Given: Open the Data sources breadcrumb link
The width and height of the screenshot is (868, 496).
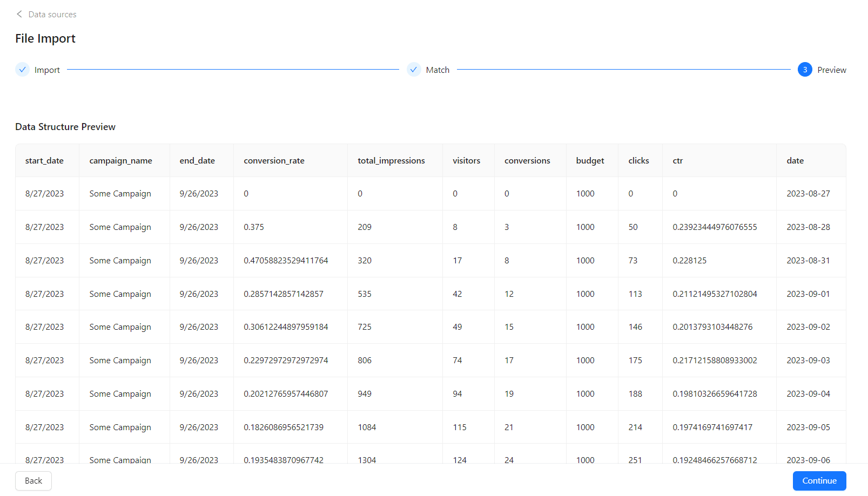Looking at the screenshot, I should [x=52, y=15].
